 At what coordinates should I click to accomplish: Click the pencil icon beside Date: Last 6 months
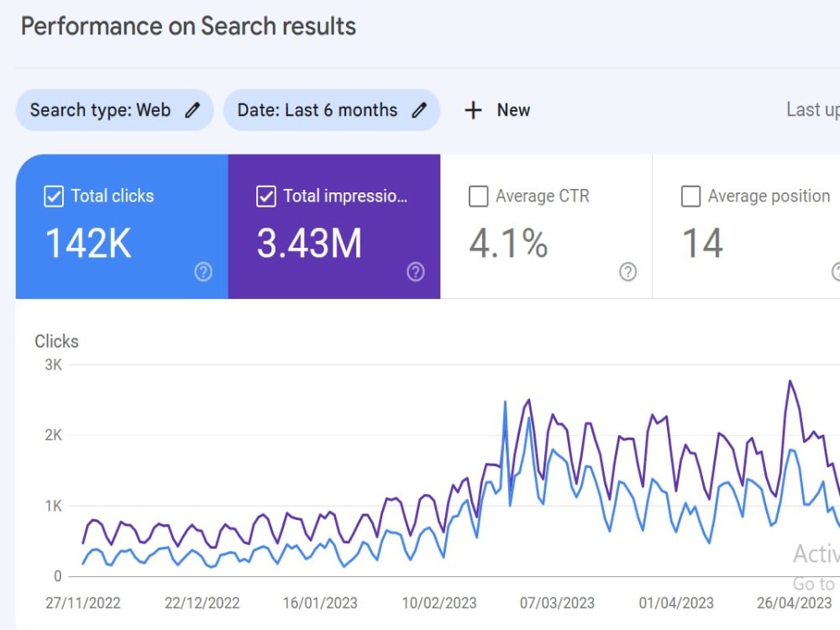coord(419,110)
